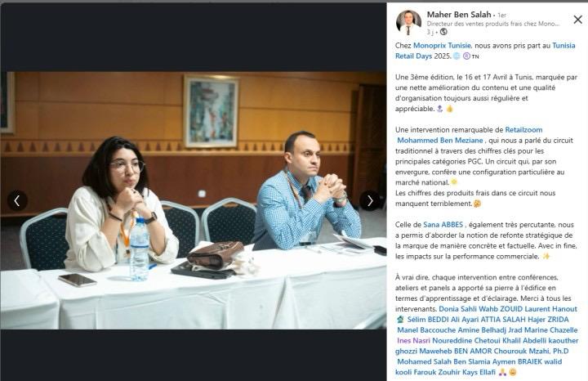Viewport: 588px width, 381px height.
Task: Click the globe visibility icon under author
Action: point(443,32)
